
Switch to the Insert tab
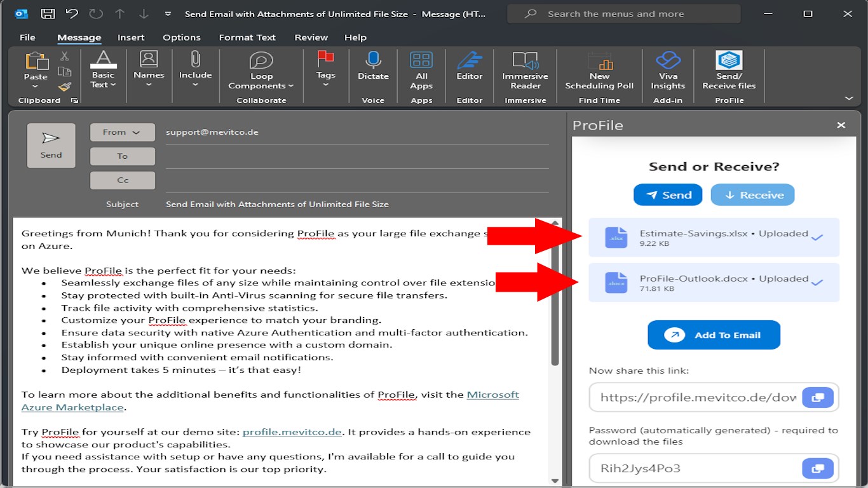pos(131,37)
